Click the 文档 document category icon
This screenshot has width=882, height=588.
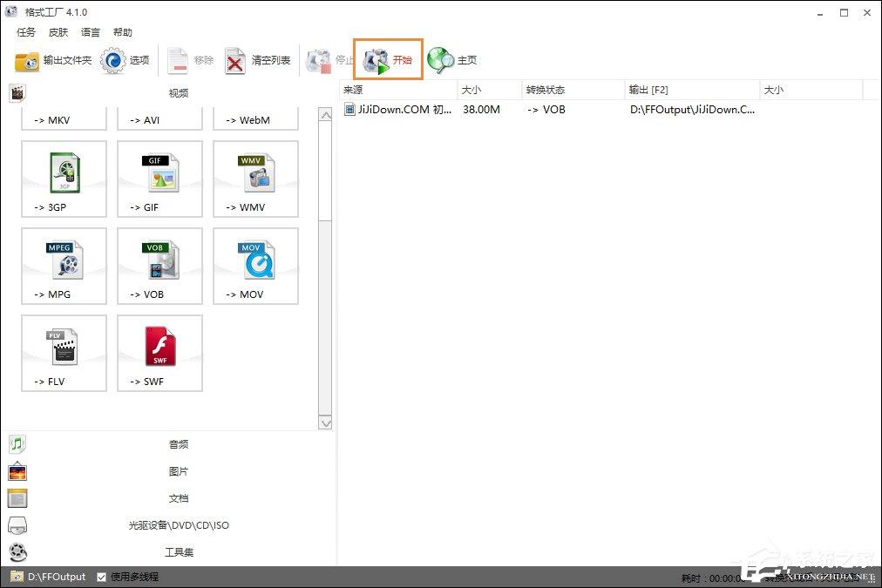tap(17, 498)
